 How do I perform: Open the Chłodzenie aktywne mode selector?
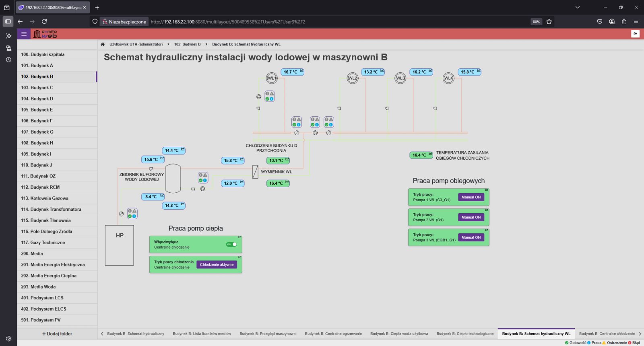217,265
